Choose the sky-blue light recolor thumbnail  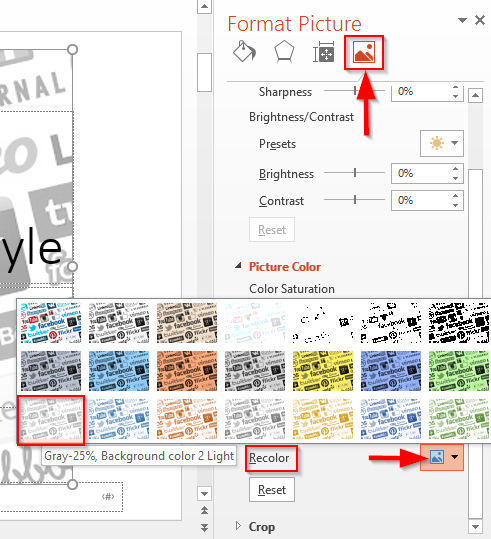tap(119, 419)
